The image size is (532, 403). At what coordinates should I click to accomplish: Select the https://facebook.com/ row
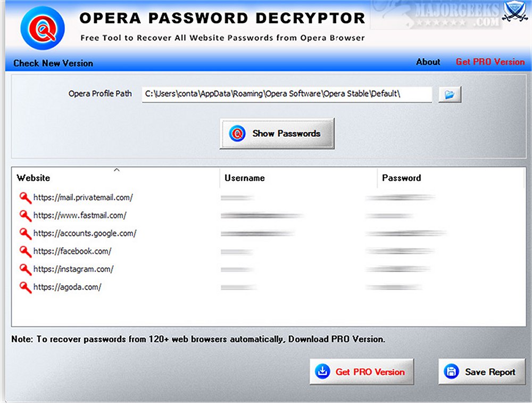(x=268, y=252)
